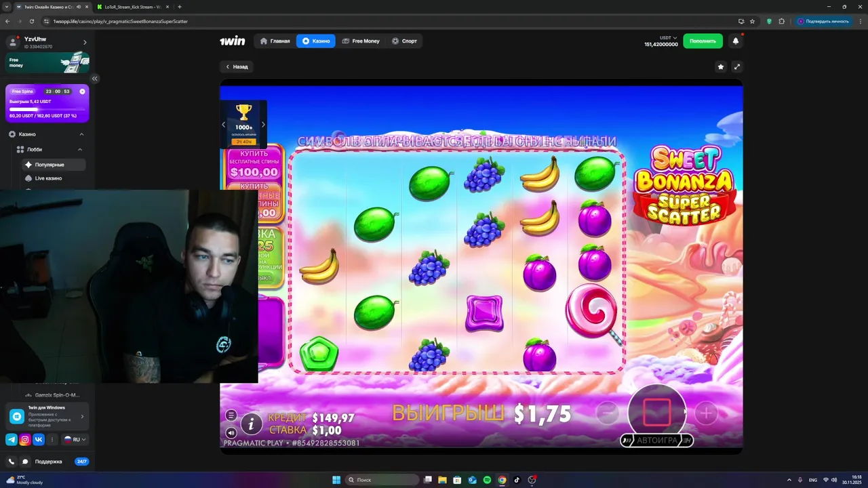This screenshot has width=868, height=488.
Task: Open the АВТОИГРА autoplay button
Action: tap(656, 441)
